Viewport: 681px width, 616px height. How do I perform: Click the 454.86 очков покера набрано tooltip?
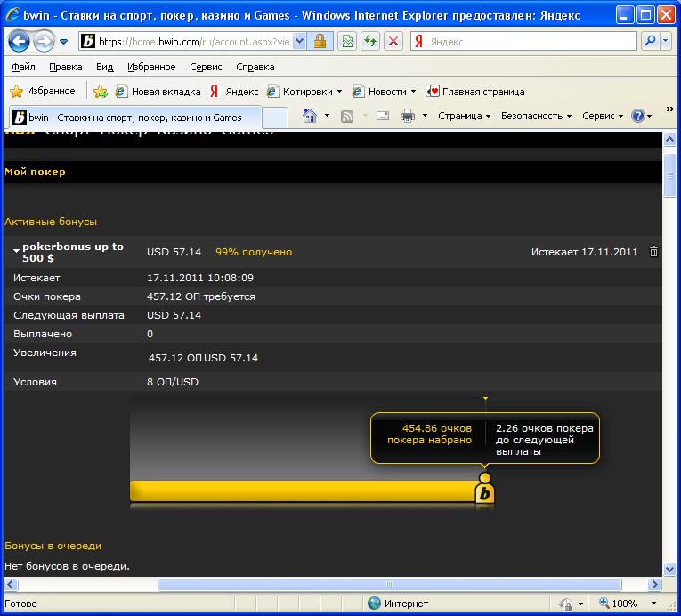[x=430, y=434]
